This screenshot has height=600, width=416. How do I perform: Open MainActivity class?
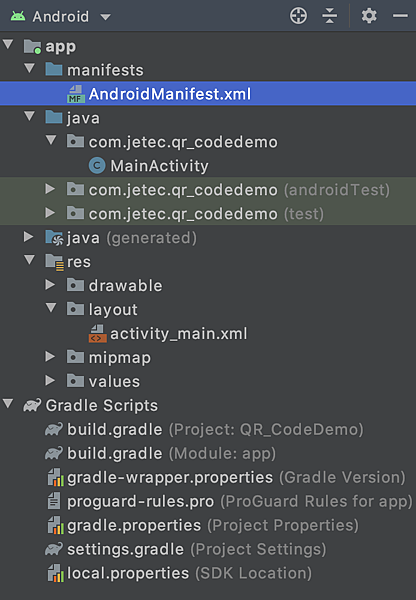[159, 166]
